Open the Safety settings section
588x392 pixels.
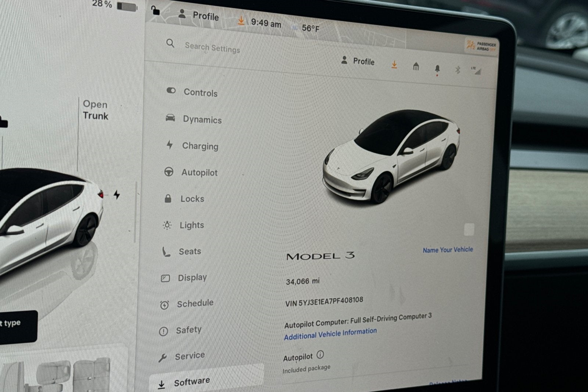tap(189, 329)
